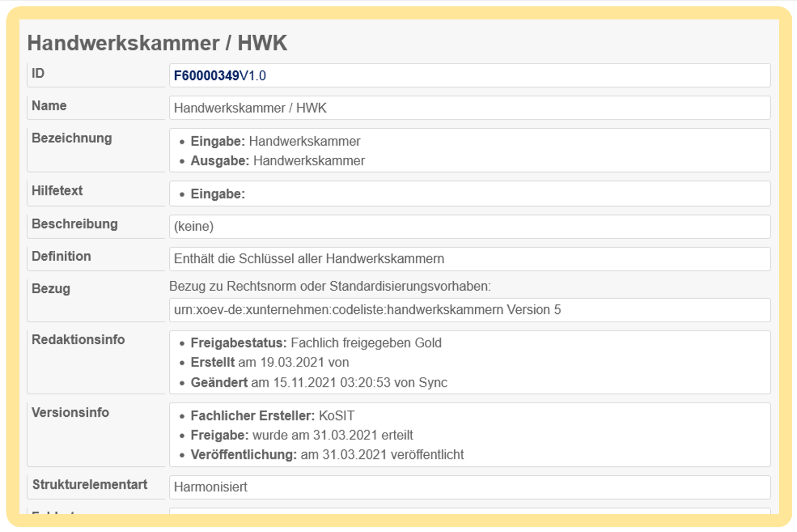This screenshot has height=532, width=797.
Task: Click the V1.0 version suffix in ID
Action: pyautogui.click(x=253, y=76)
